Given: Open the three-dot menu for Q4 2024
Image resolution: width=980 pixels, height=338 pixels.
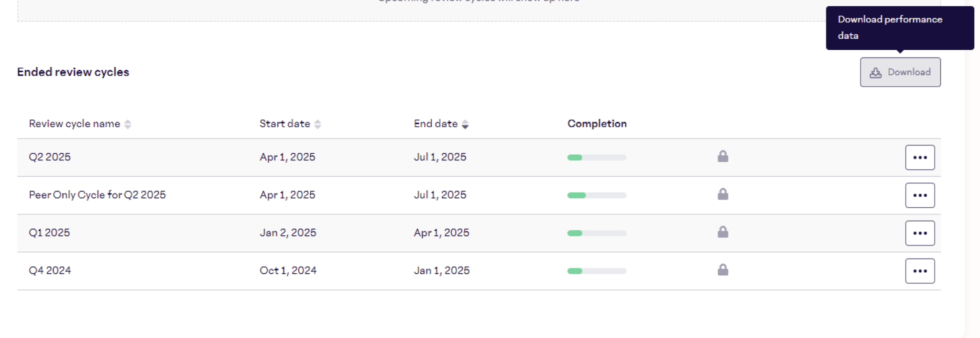Looking at the screenshot, I should point(919,271).
